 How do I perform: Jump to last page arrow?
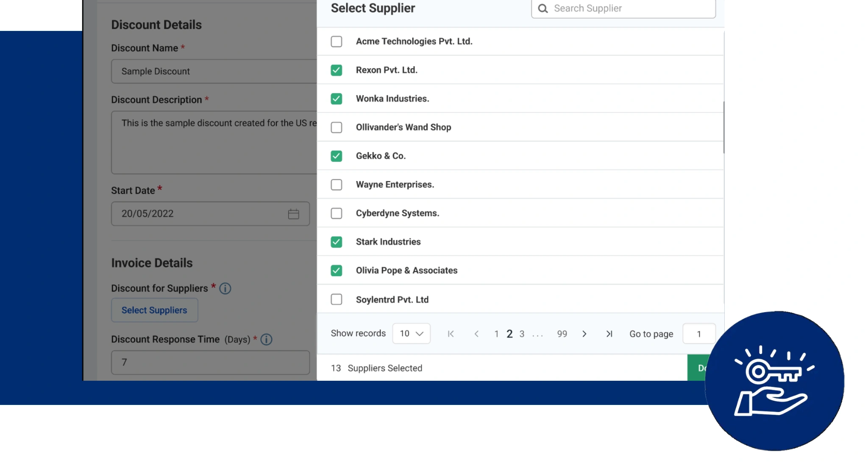coord(609,334)
